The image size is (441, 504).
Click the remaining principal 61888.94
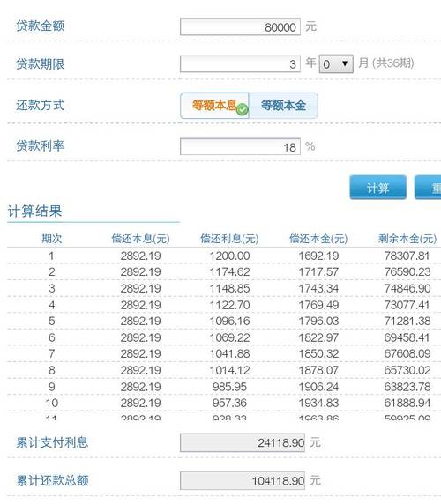point(407,403)
